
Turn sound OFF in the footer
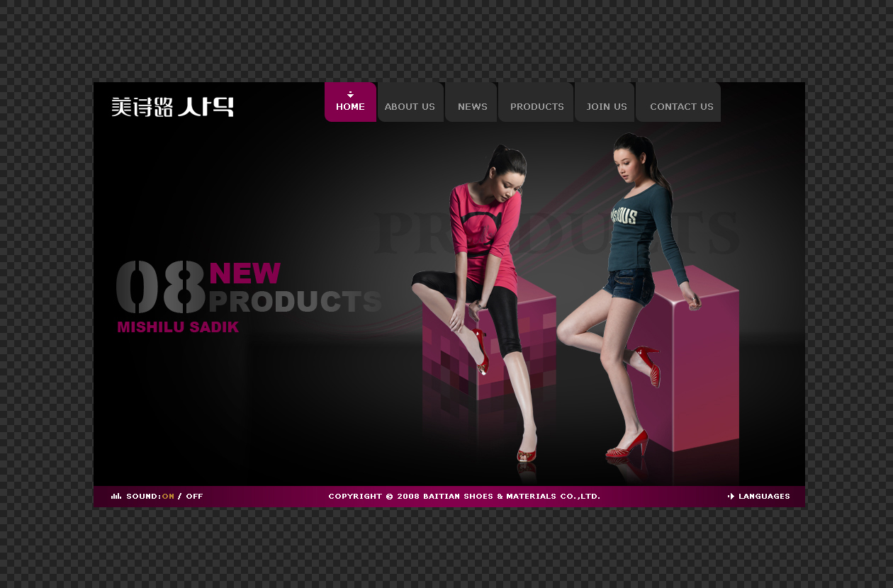pos(194,497)
